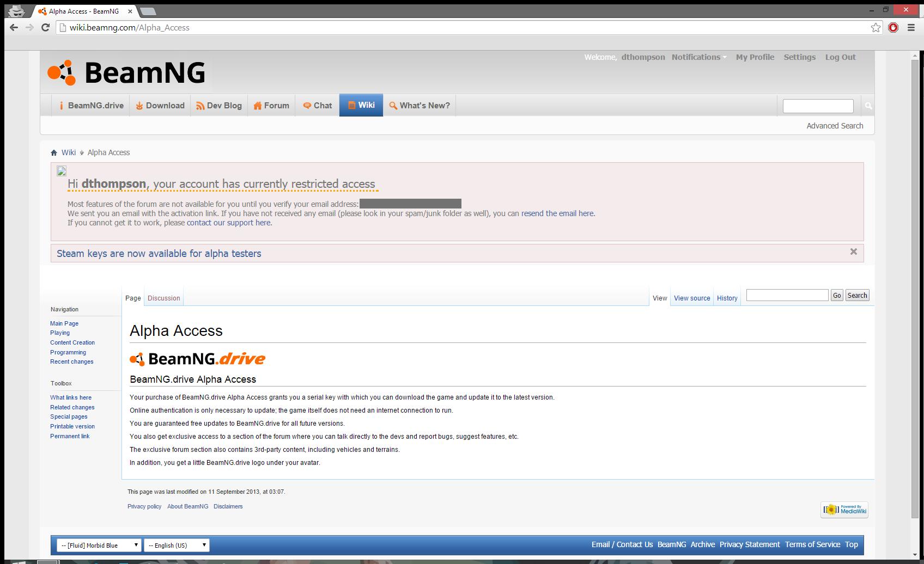
Task: Select the Wiki navigation tab
Action: pos(361,105)
